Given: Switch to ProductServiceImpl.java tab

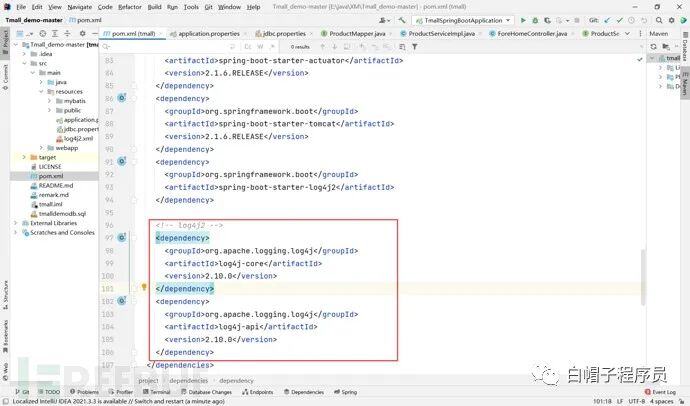Looking at the screenshot, I should (x=441, y=33).
